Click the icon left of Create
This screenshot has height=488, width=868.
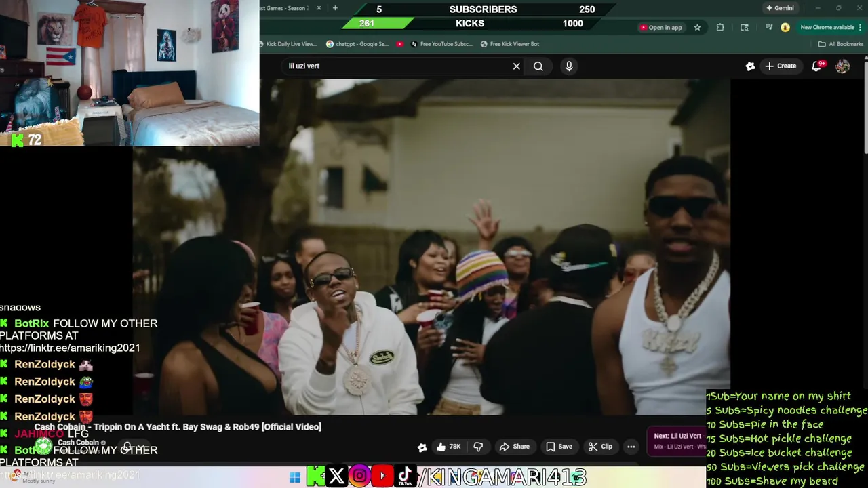pyautogui.click(x=750, y=66)
